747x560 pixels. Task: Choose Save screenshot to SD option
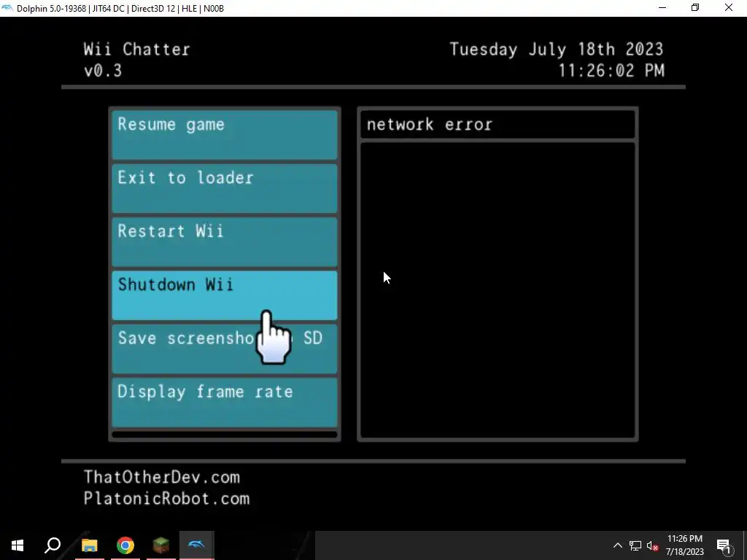click(225, 349)
